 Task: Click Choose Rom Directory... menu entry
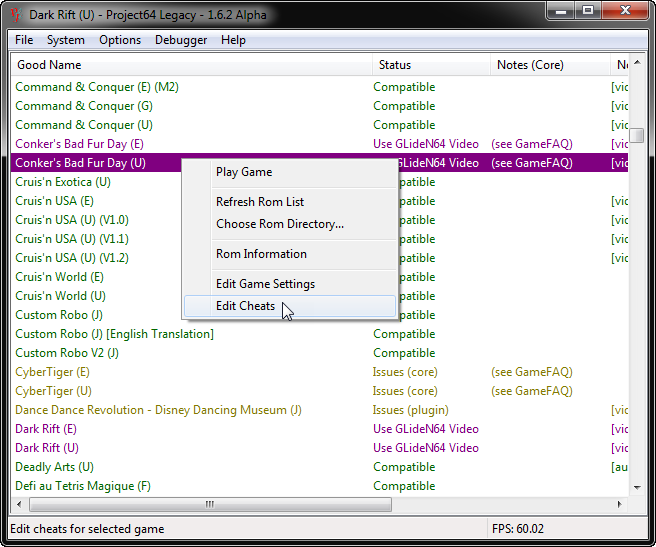tap(290, 224)
